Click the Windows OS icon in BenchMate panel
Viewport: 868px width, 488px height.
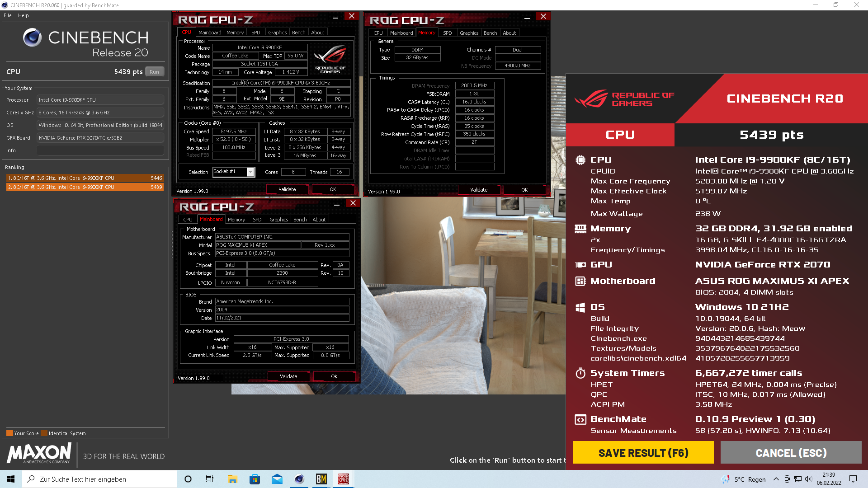point(580,308)
